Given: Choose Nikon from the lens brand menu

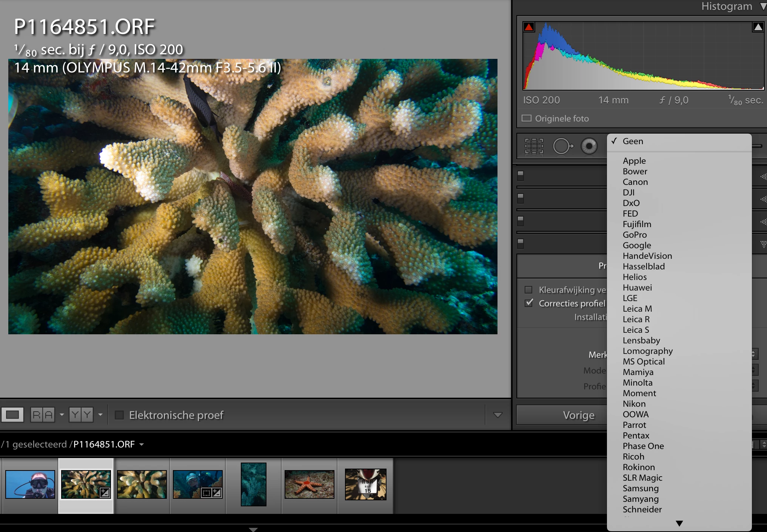Looking at the screenshot, I should (634, 404).
